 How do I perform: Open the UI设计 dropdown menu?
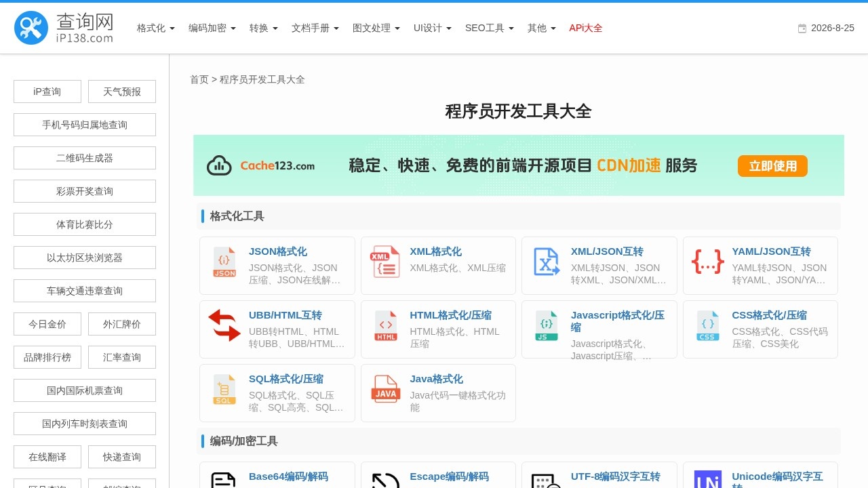click(433, 28)
